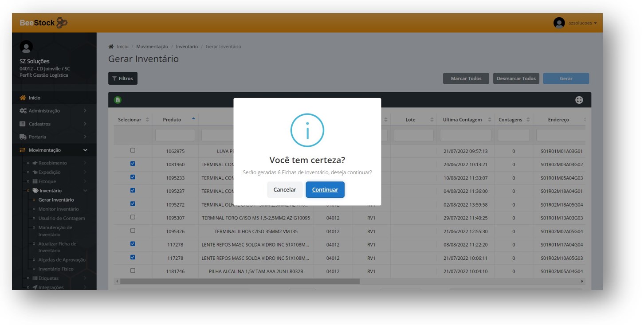
Task: Open Monitor Inventário in the sidebar
Action: [x=59, y=209]
